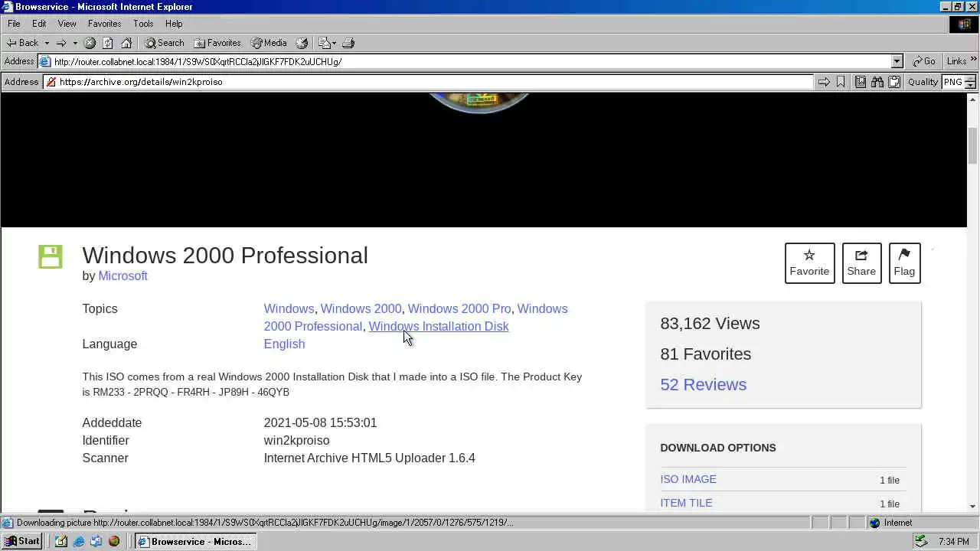Decrease quality with the spinner down arrow

click(x=971, y=86)
